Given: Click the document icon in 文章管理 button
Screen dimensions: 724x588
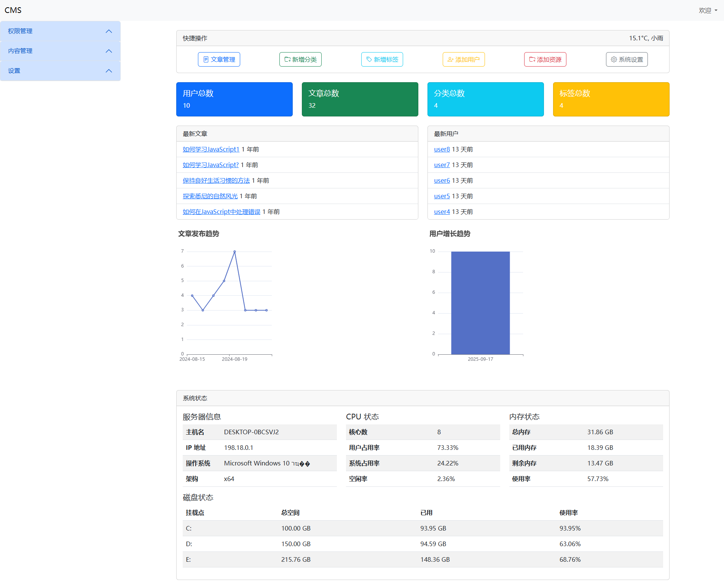Looking at the screenshot, I should click(x=206, y=59).
